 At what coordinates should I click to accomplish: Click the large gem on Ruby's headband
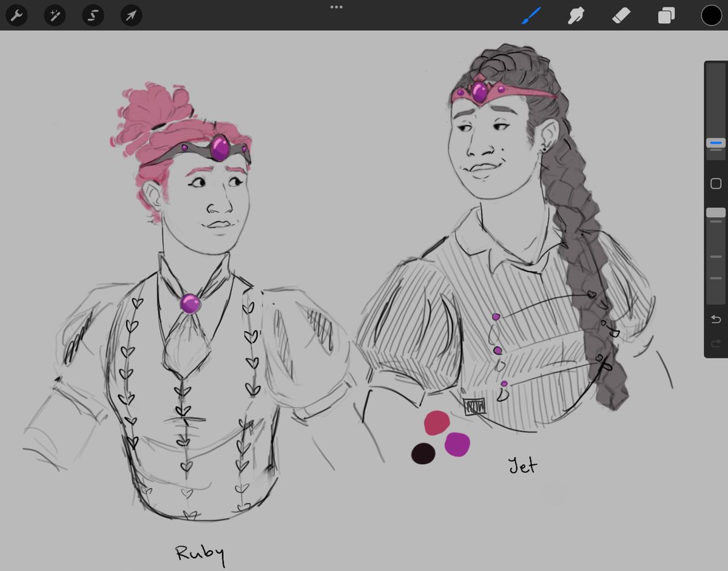[220, 147]
